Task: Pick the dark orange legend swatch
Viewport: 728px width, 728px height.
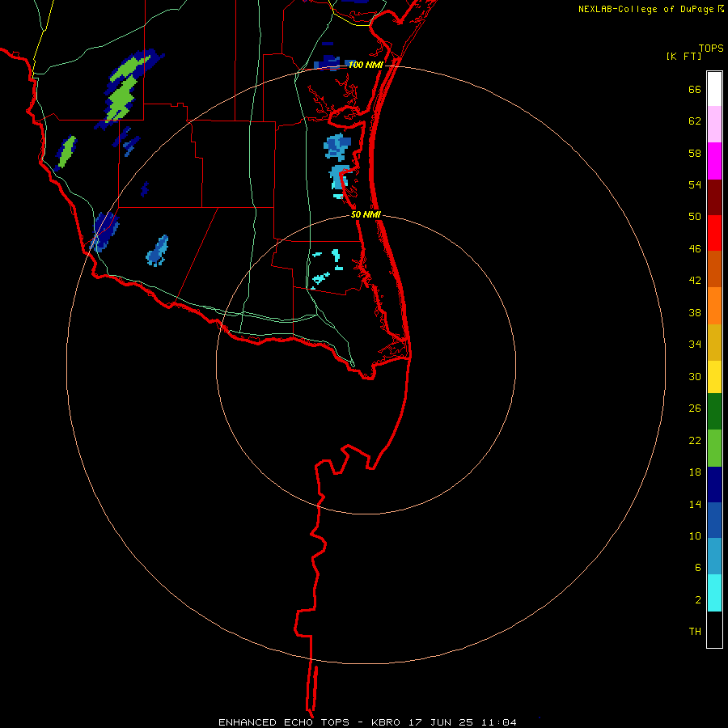Action: click(x=714, y=269)
